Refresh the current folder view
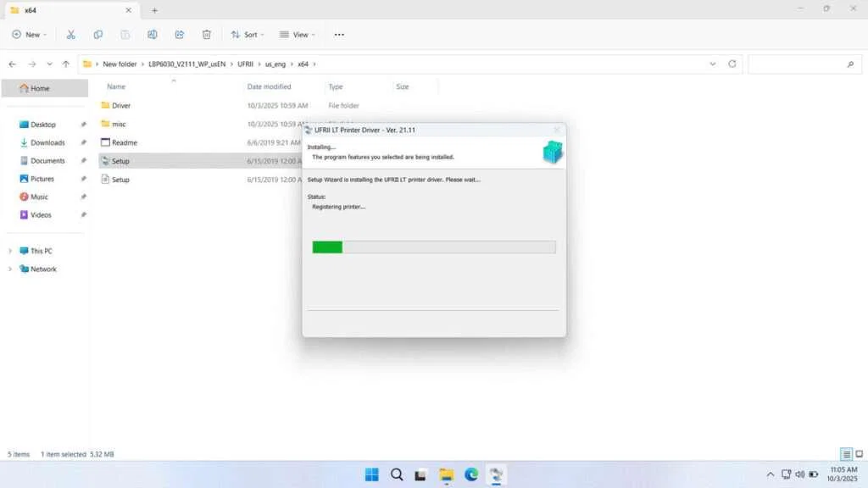The width and height of the screenshot is (868, 488). coord(732,64)
